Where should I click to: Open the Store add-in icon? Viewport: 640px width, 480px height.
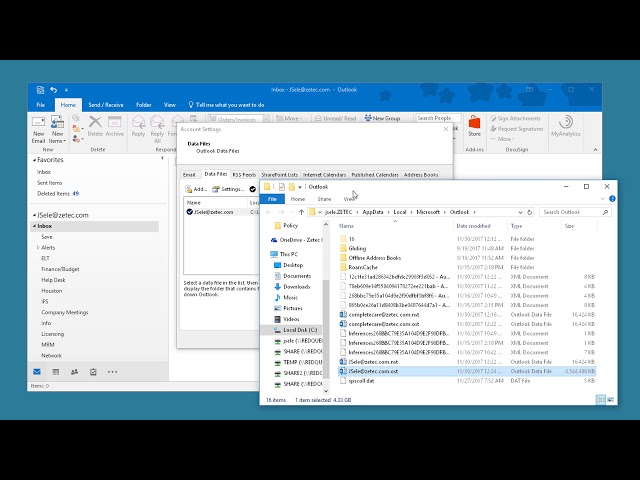click(x=474, y=126)
